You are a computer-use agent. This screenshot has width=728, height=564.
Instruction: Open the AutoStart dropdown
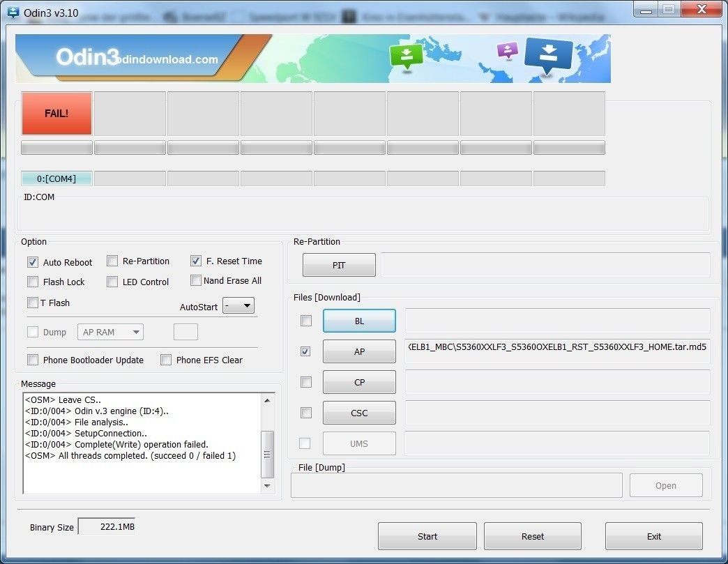238,305
